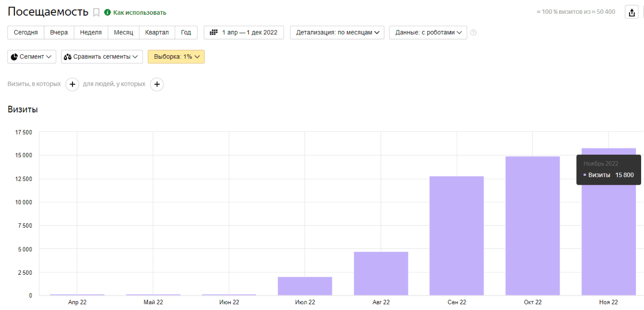The width and height of the screenshot is (644, 310).
Task: Switch to the Неделя period
Action: click(x=91, y=32)
